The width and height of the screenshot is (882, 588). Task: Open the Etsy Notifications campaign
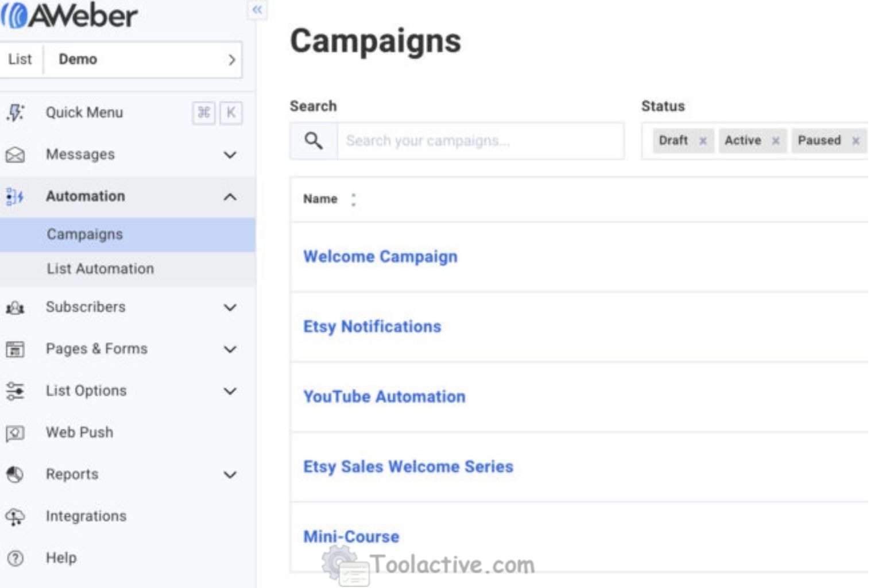coord(372,327)
